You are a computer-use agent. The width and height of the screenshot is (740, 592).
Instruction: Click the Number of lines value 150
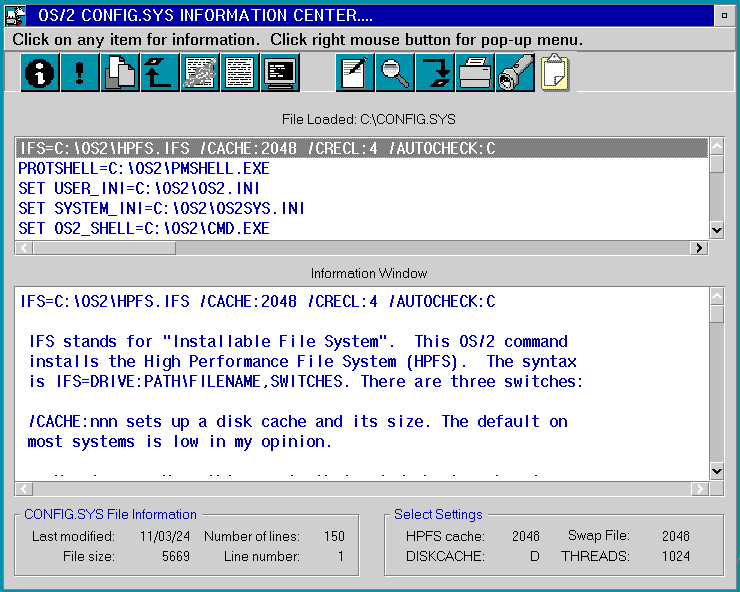(334, 536)
